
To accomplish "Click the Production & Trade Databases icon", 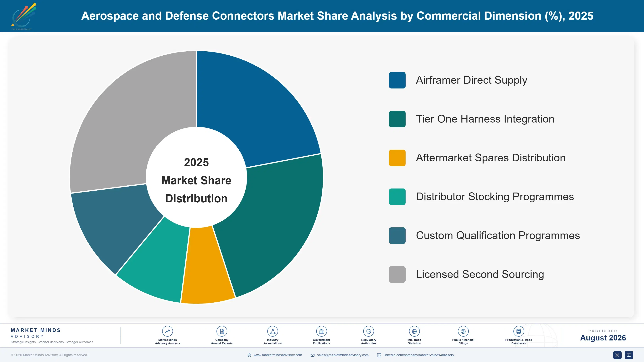I will [x=518, y=331].
